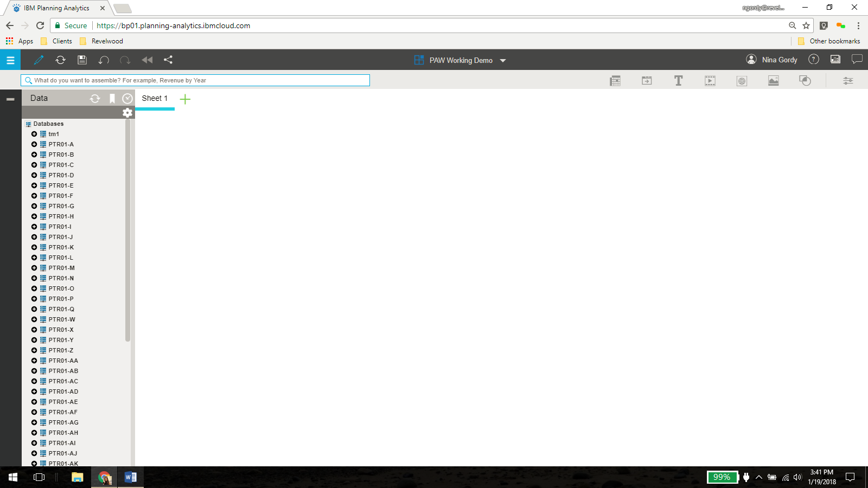Select the Sheet 1 tab

click(155, 99)
